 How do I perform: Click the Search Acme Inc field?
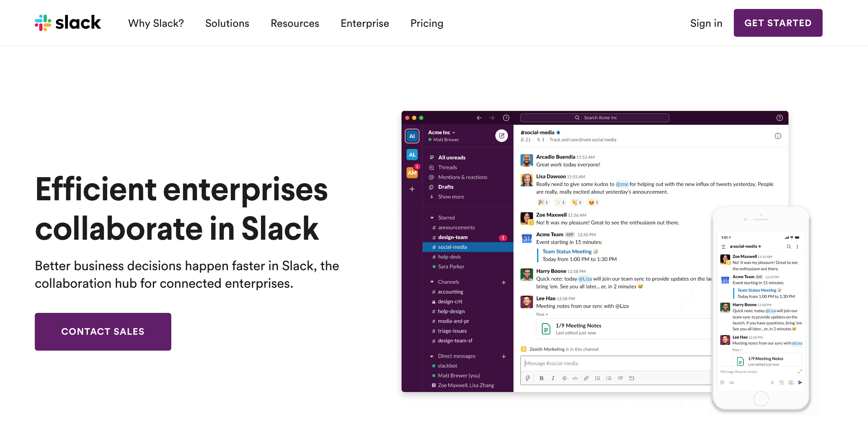click(595, 118)
